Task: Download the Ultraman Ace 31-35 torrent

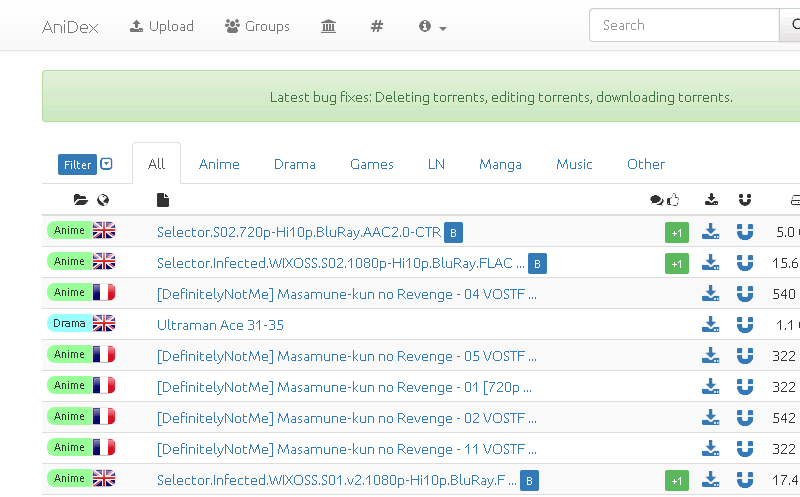Action: (711, 325)
